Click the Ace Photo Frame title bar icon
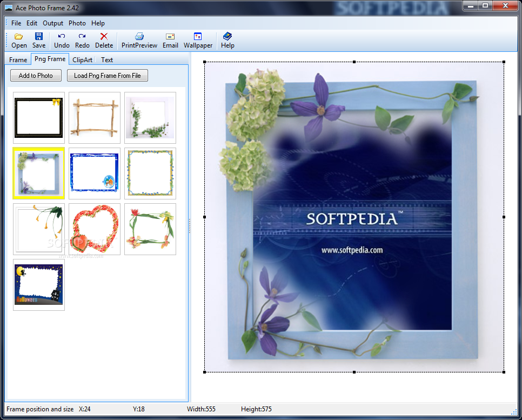Screen dimensions: 522x420 9,8
